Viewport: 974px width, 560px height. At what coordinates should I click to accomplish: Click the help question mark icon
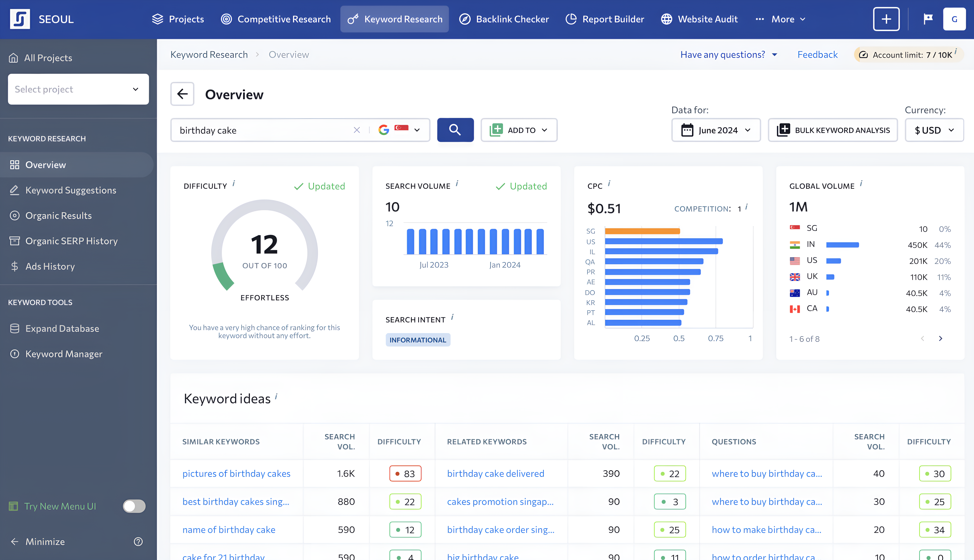click(x=138, y=541)
